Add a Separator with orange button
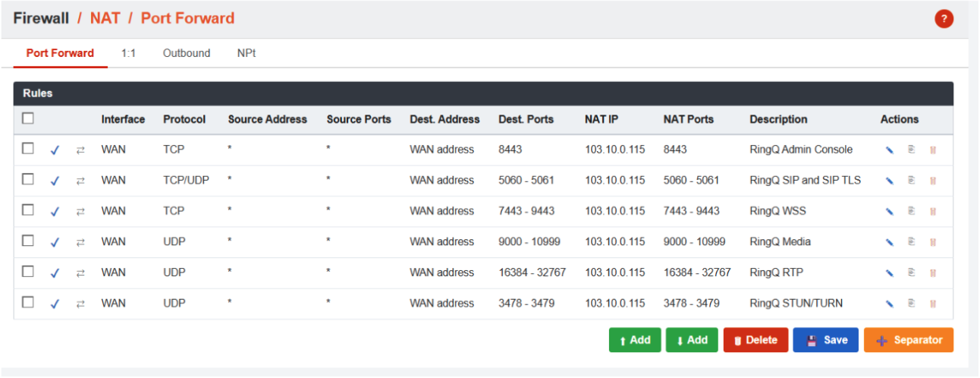Screen dimensions: 980x378 [909, 340]
